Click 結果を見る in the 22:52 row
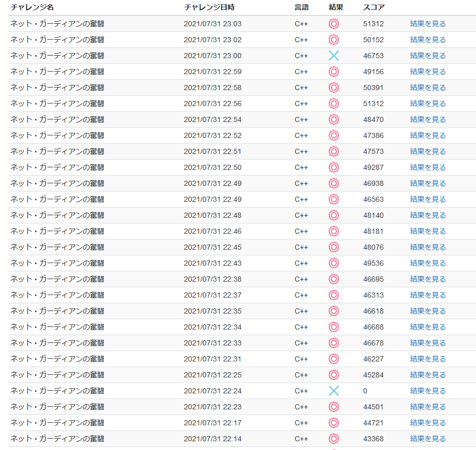Viewport: 476px width, 450px height. point(428,135)
